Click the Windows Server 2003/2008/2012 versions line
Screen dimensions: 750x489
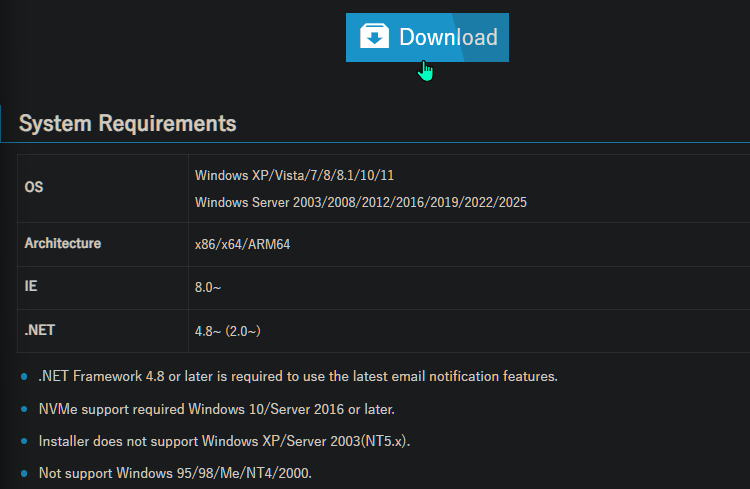pos(360,202)
